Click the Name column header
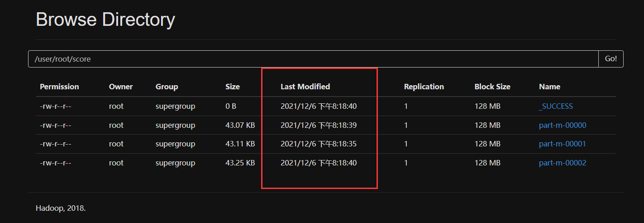Viewport: 644px width, 223px height. [x=549, y=87]
